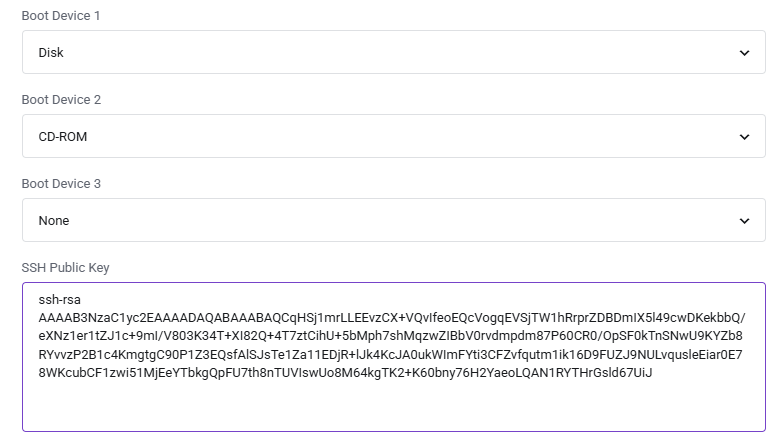The width and height of the screenshot is (781, 442).
Task: Open the Boot Device 3 select box
Action: (x=393, y=220)
